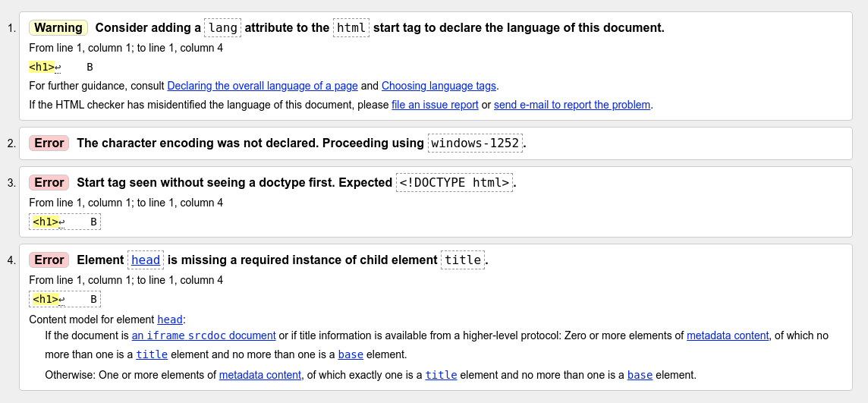Click the "<!DOCTYPE html>" code snippet
Image resolution: width=868 pixels, height=403 pixels.
454,183
